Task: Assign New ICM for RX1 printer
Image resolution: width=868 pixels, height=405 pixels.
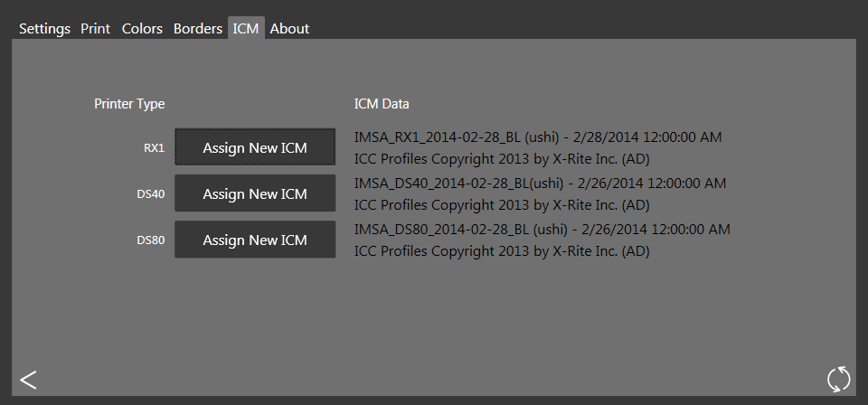Action: click(255, 147)
